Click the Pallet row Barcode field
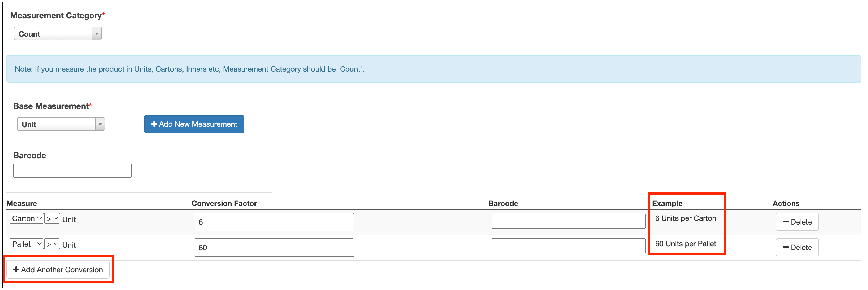This screenshot has width=868, height=290. [568, 247]
